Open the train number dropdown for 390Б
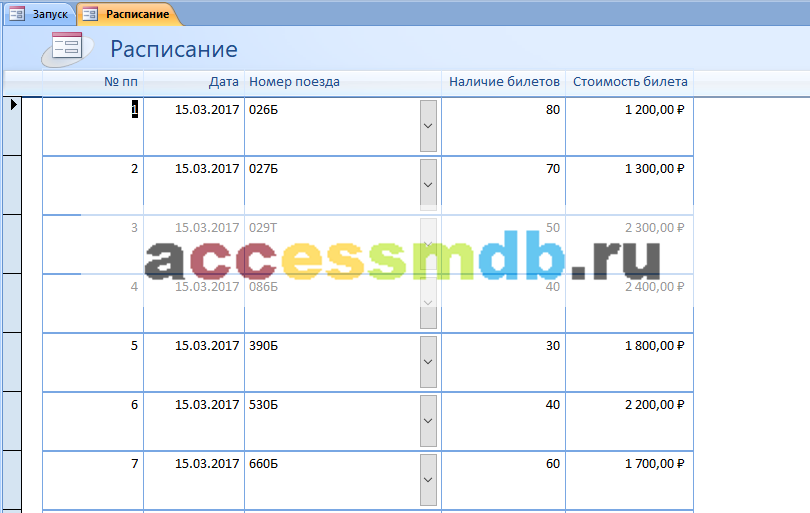The width and height of the screenshot is (810, 513). pyautogui.click(x=428, y=362)
